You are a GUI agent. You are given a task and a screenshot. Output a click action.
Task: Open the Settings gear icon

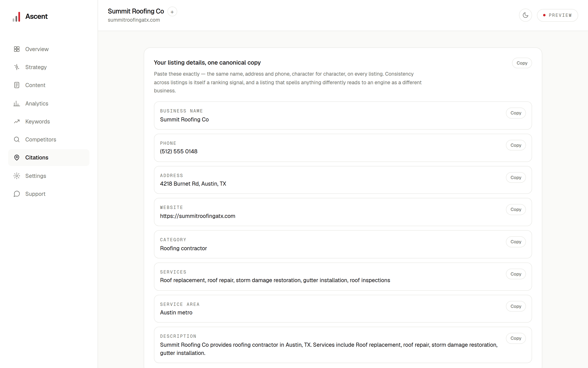point(17,176)
